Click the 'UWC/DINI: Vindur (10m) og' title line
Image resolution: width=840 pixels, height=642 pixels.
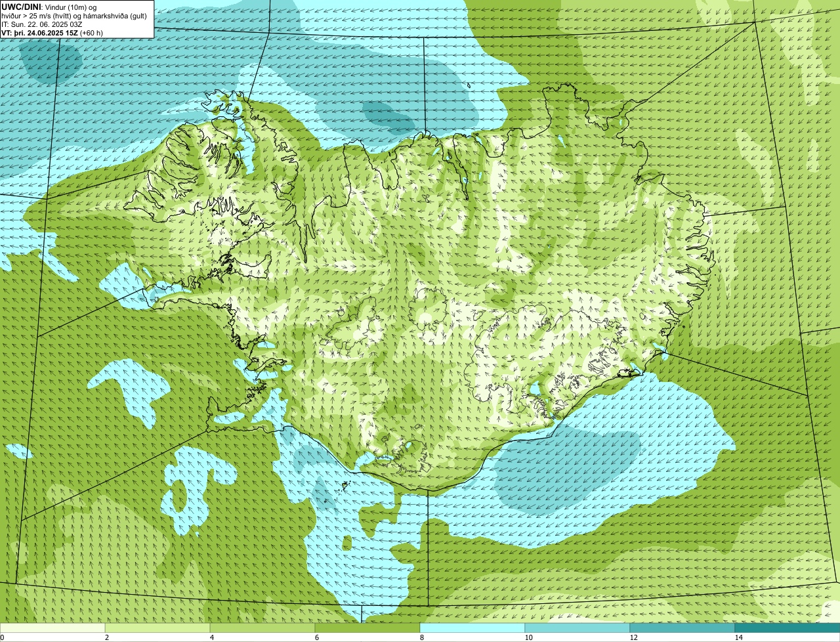(49, 7)
